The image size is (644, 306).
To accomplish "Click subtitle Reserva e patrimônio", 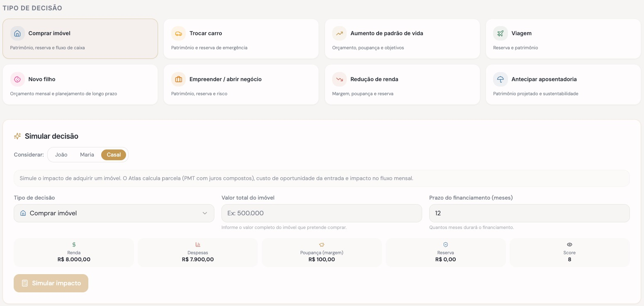I will 515,48.
